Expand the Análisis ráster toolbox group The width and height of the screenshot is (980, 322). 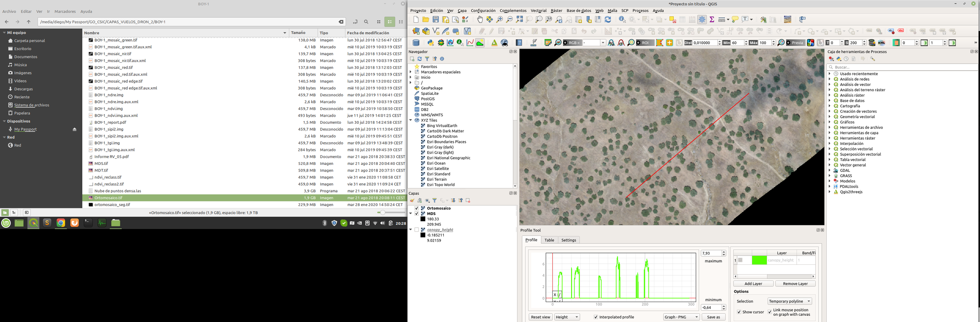coord(830,95)
